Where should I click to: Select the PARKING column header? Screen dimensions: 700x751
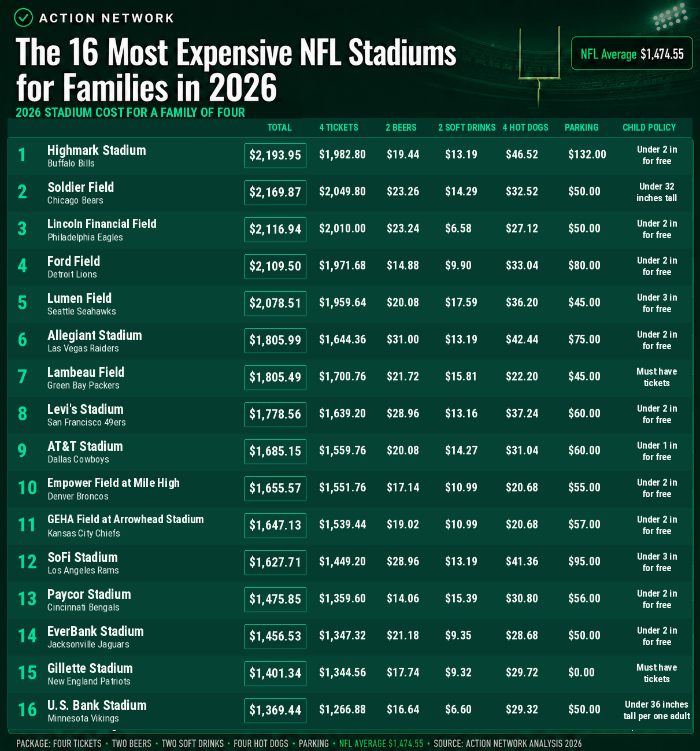[x=582, y=127]
